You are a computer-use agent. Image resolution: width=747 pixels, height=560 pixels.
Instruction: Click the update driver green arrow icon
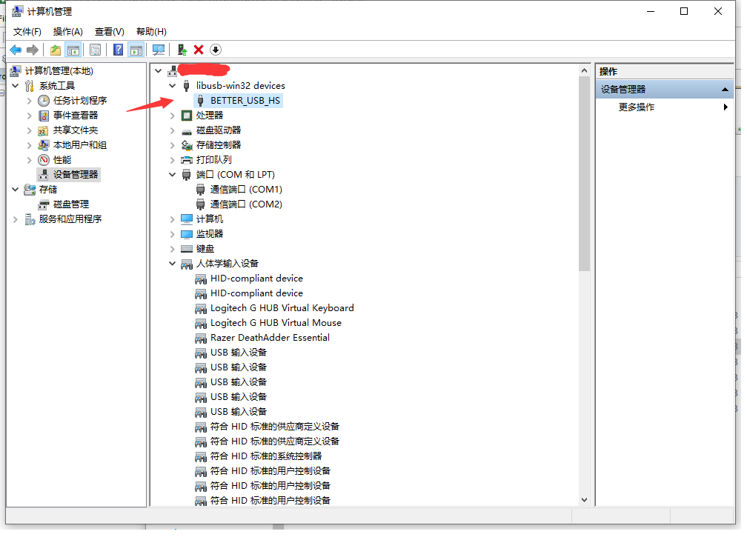pos(182,50)
